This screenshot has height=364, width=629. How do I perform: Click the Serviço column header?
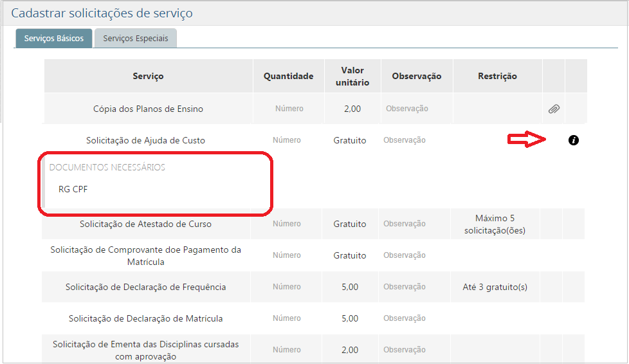coord(148,76)
